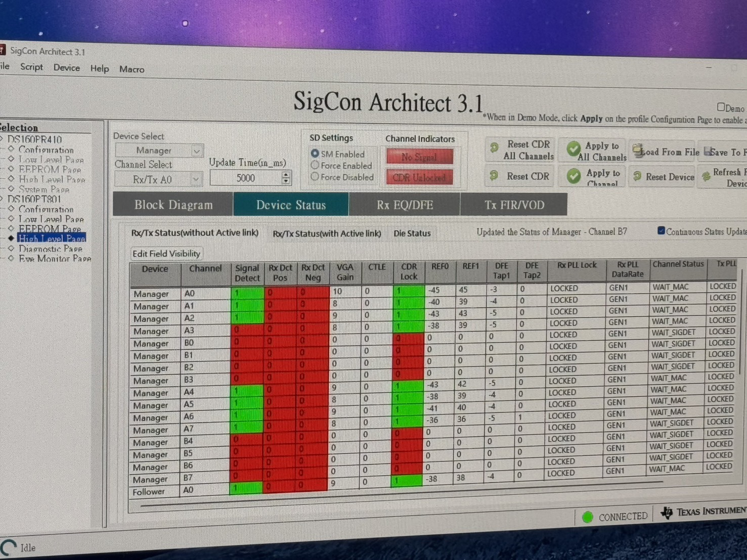747x560 pixels.
Task: Switch to the Rx EQ/DFE tab
Action: pyautogui.click(x=405, y=205)
